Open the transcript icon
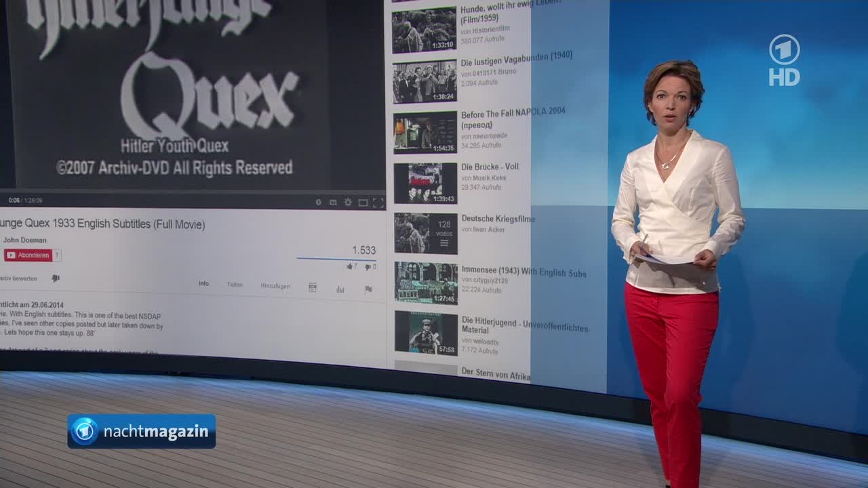This screenshot has height=488, width=868. pyautogui.click(x=313, y=287)
